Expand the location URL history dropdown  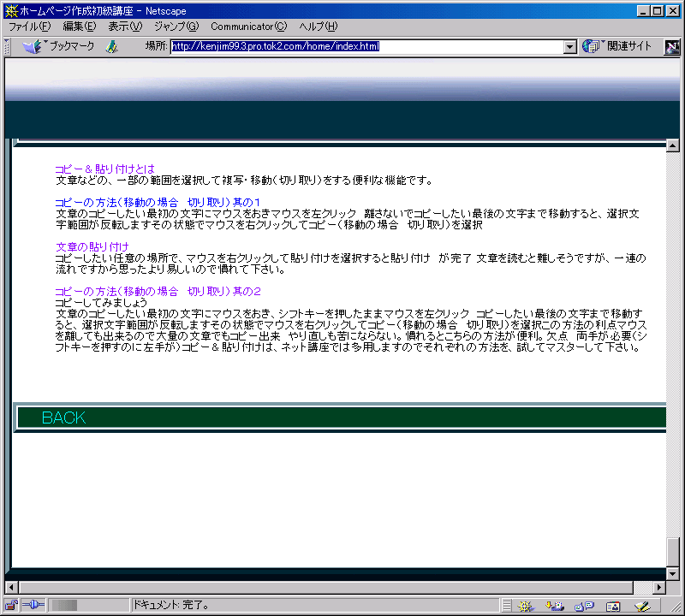(569, 47)
